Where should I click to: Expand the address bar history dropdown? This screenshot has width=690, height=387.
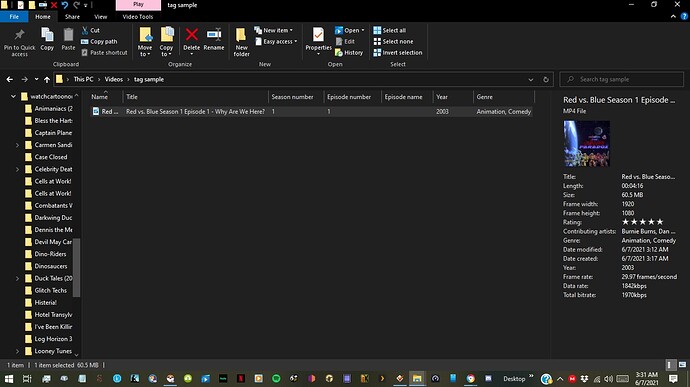pos(531,80)
